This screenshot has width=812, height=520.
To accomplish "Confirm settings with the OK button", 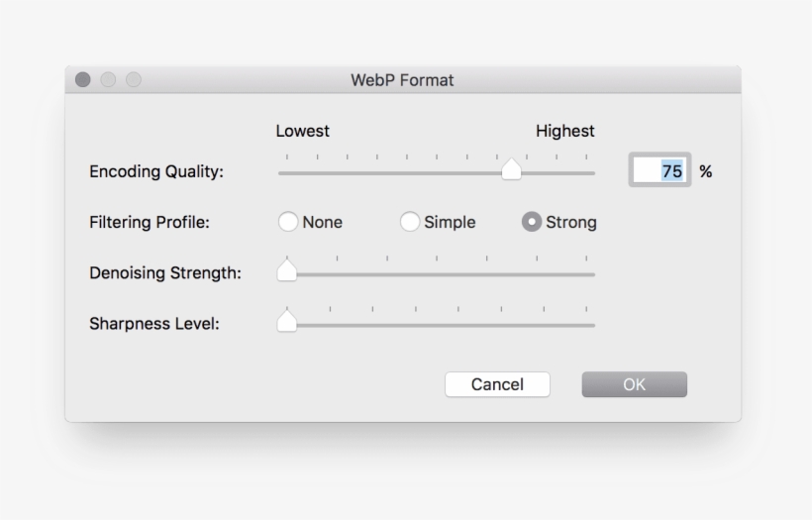I will 635,384.
